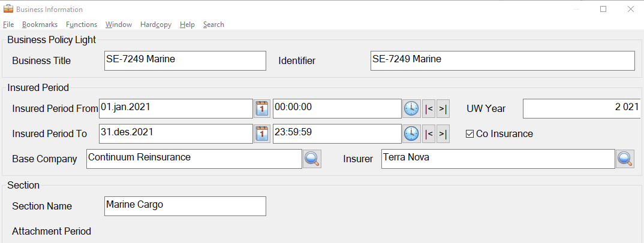This screenshot has width=644, height=243.
Task: Maximize the Business Information window
Action: click(x=603, y=9)
